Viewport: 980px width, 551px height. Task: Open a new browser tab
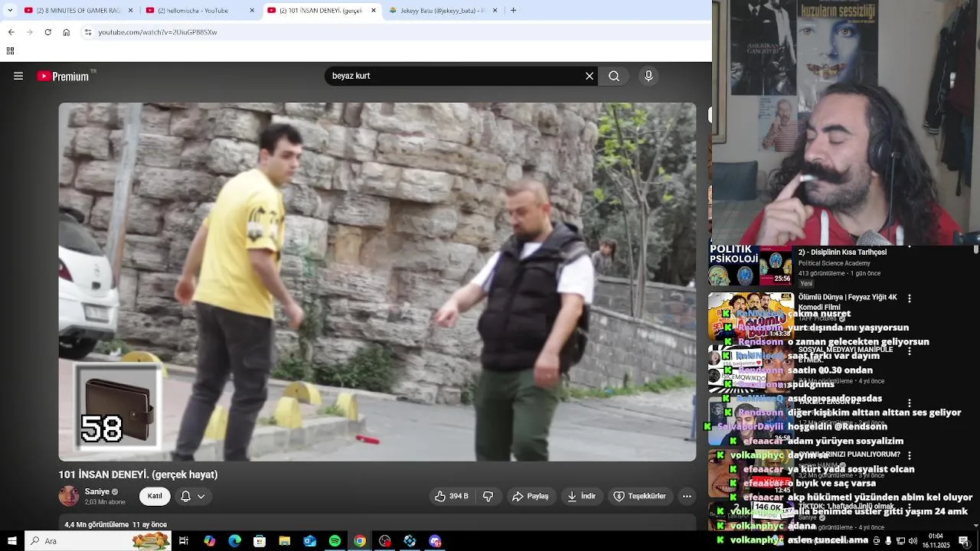[x=513, y=11]
